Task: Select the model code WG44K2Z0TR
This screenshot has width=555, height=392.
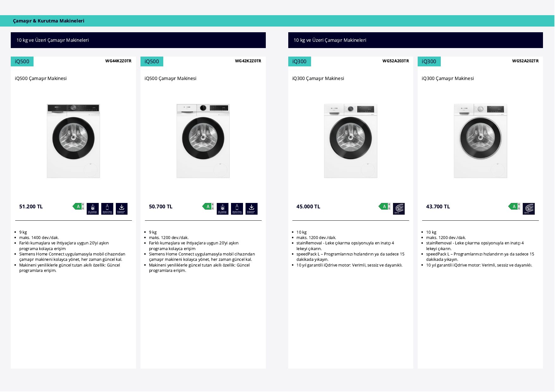Action: point(118,61)
